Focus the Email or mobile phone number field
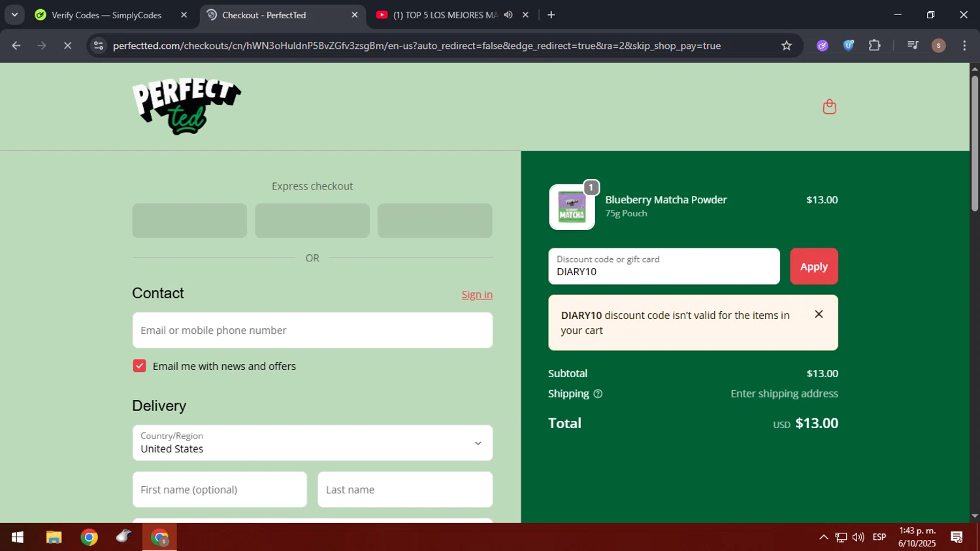The height and width of the screenshot is (551, 980). (x=312, y=330)
